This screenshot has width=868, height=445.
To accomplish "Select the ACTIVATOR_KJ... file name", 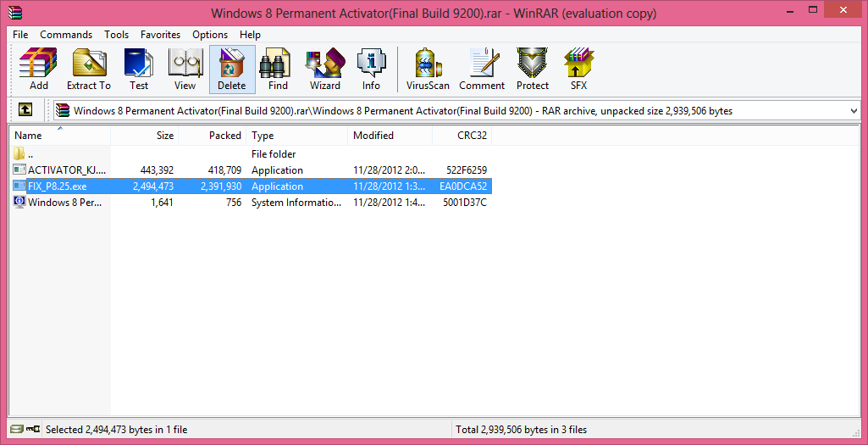I will point(65,170).
